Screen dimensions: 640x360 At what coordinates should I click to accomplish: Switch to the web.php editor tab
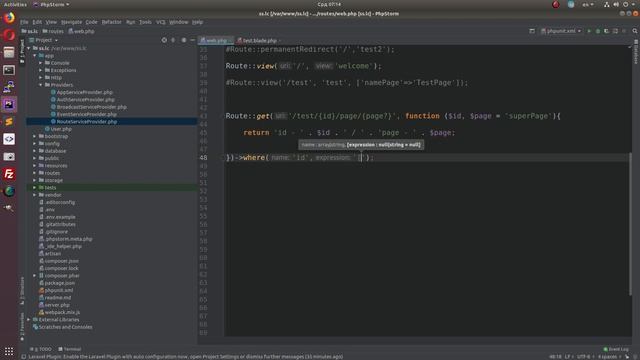point(216,40)
